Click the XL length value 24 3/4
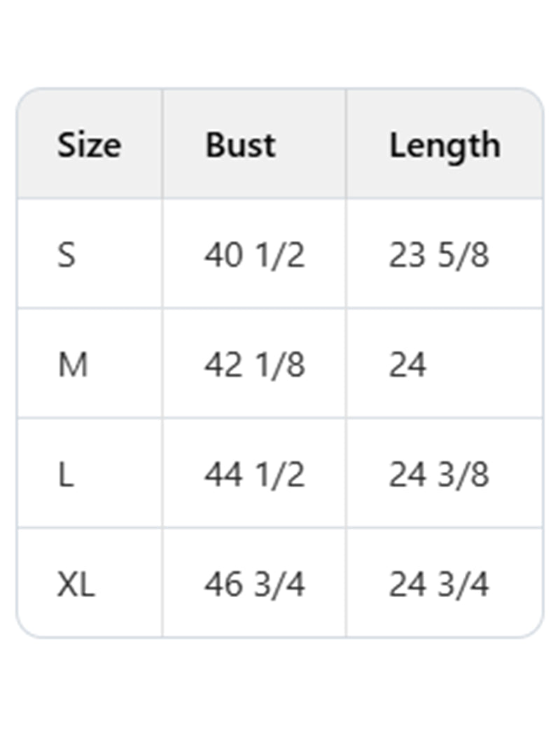The image size is (560, 735). (439, 584)
